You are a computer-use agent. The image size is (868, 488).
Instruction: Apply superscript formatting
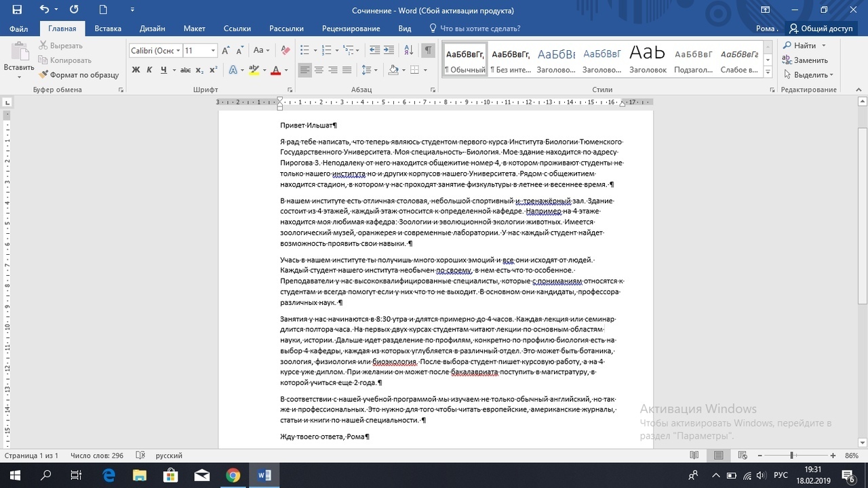click(213, 70)
